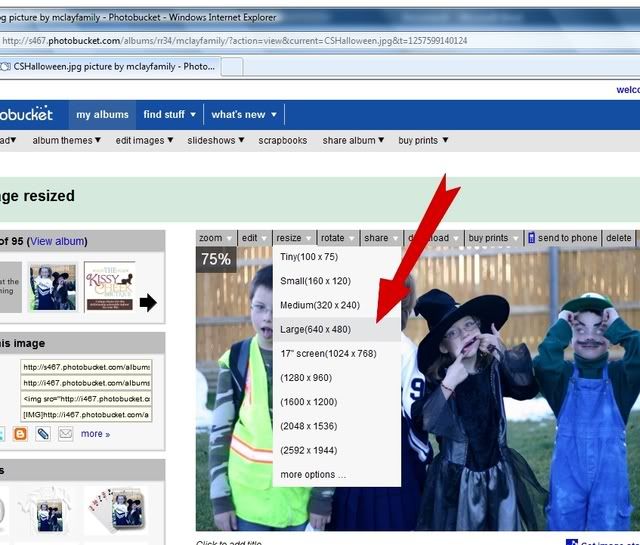This screenshot has width=640, height=545.
Task: Click the img src HTML code field
Action: click(x=86, y=399)
